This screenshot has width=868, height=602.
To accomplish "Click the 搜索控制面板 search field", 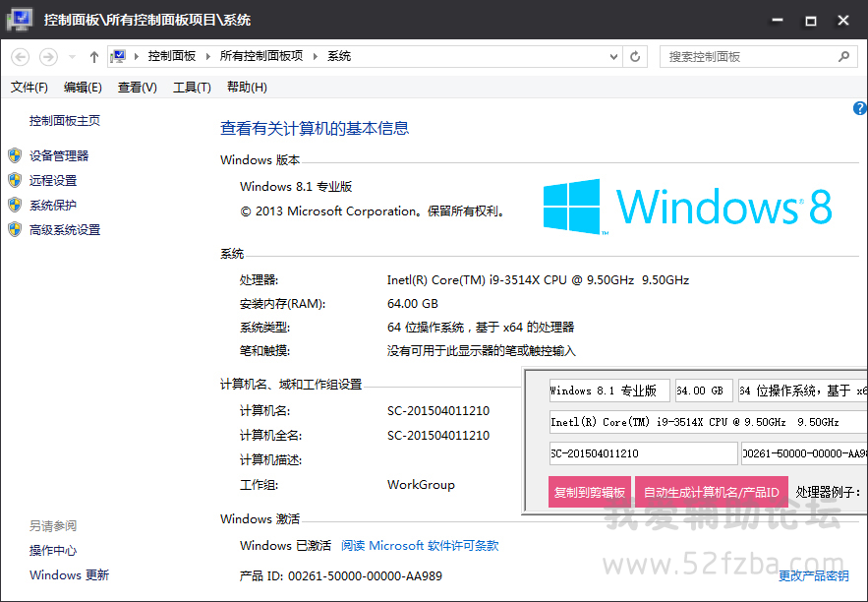I will pyautogui.click(x=747, y=57).
